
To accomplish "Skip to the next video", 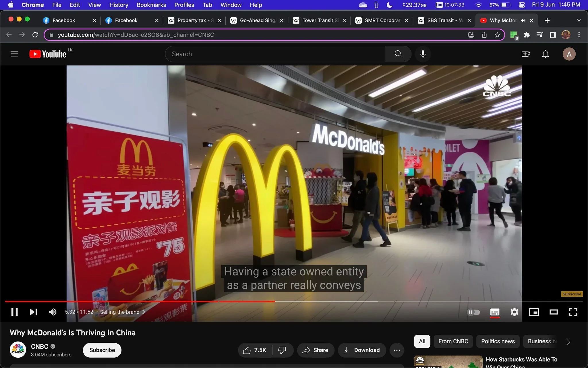I will [33, 312].
